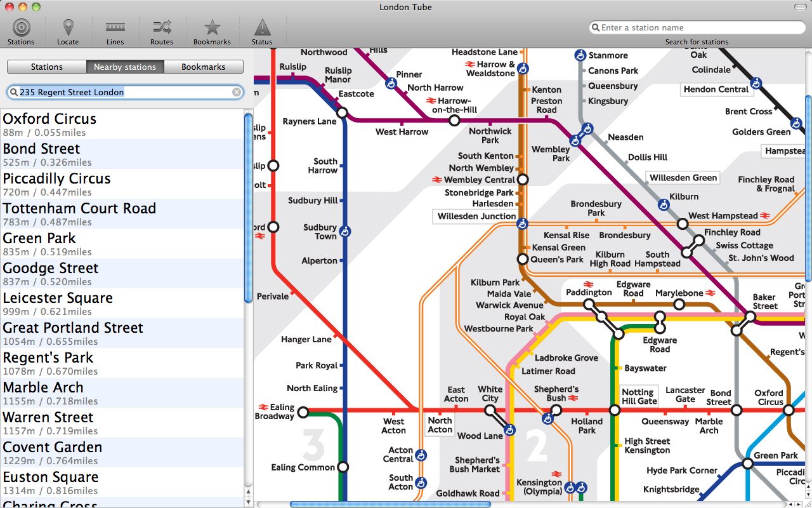
Task: Click the Ealing Common interchange circle
Action: [343, 467]
